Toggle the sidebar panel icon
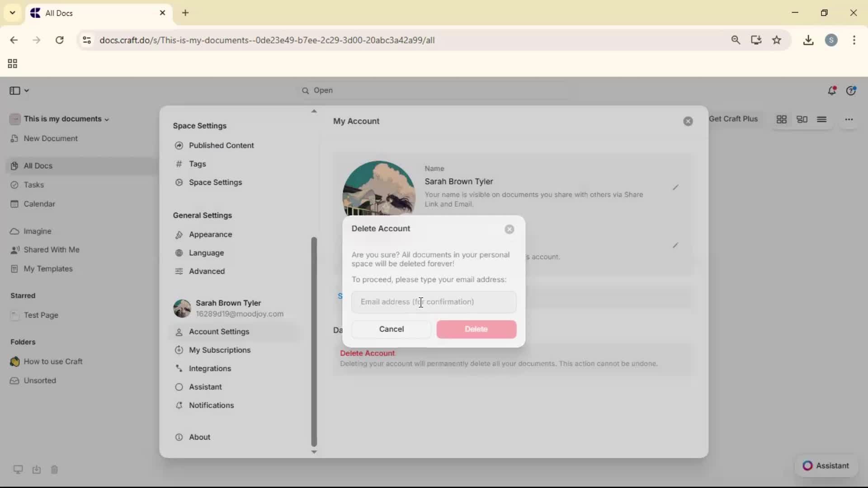The image size is (868, 488). (x=14, y=91)
